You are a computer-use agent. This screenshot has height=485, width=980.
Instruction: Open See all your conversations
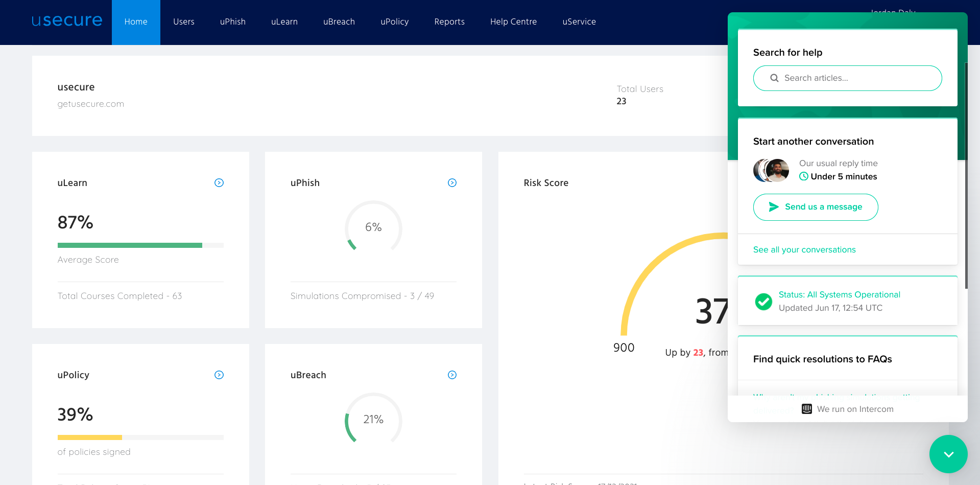click(804, 249)
